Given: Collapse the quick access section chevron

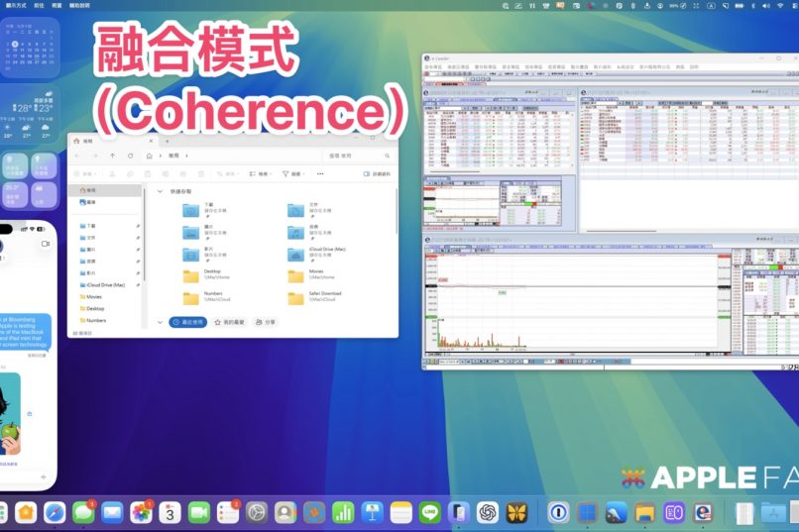Looking at the screenshot, I should tap(161, 191).
